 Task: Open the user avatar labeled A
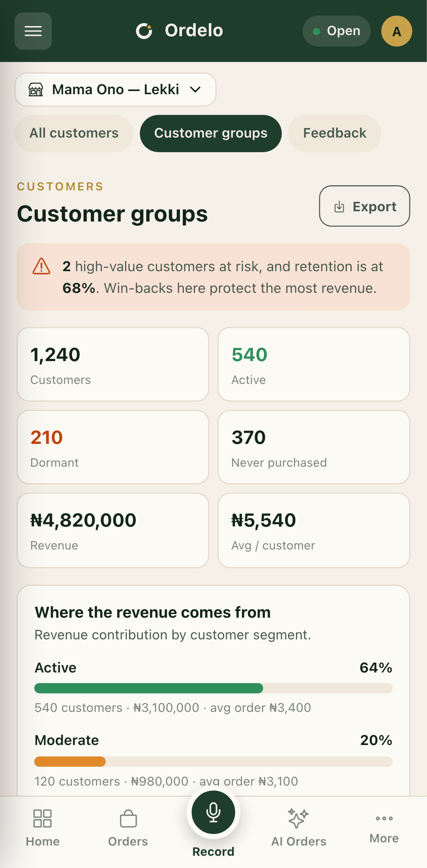[397, 31]
